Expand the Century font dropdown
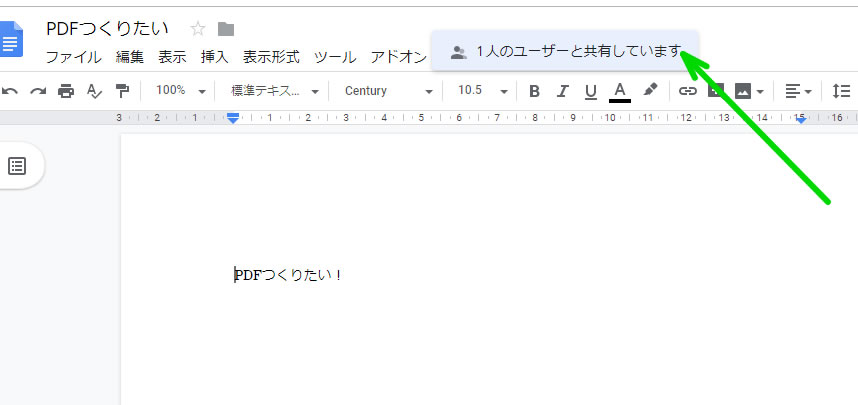Viewport: 858px width, 405px height. [388, 91]
